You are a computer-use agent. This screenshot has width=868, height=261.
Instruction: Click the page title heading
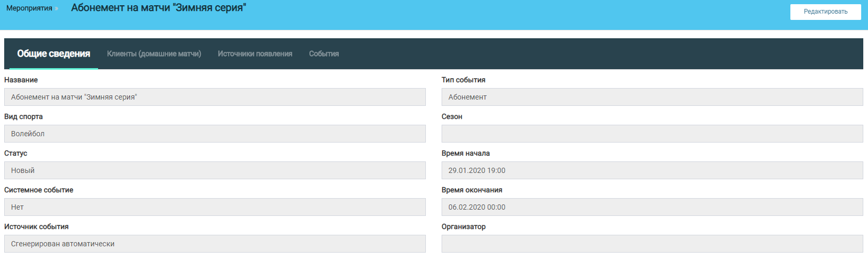click(158, 8)
